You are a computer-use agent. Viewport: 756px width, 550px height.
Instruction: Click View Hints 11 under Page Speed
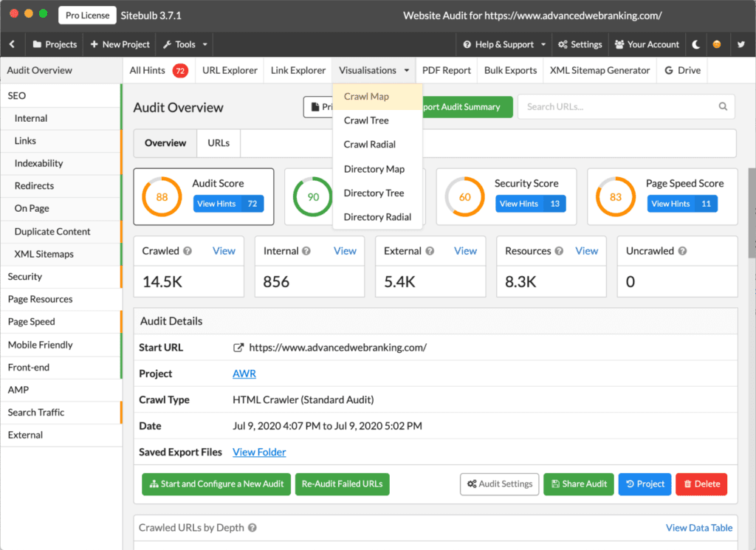tap(682, 204)
